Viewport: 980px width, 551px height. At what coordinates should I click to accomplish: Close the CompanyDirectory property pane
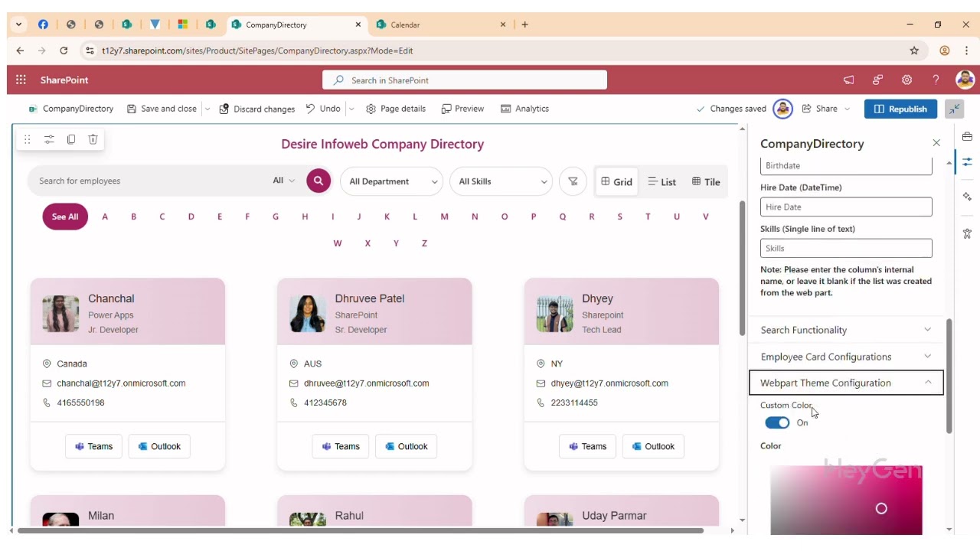click(x=936, y=143)
